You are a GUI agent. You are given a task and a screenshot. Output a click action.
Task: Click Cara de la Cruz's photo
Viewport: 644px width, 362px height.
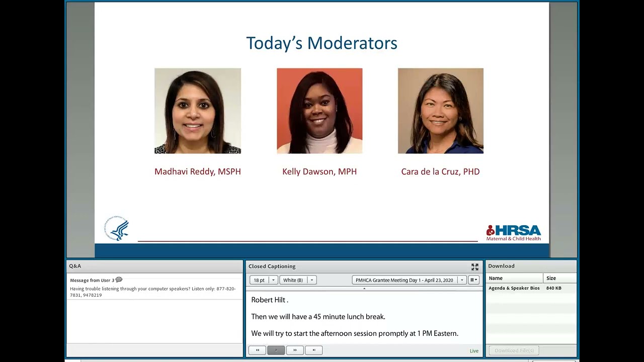pos(441,111)
